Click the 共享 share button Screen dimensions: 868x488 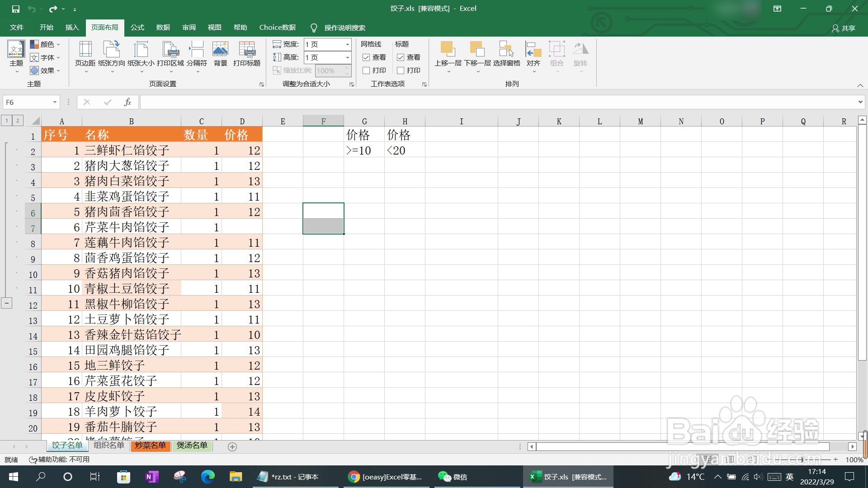844,28
